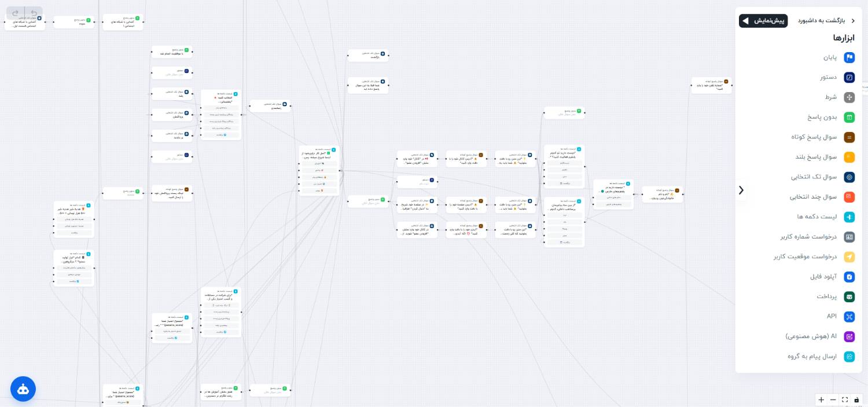Select the سوال تک انتخابی tool icon
This screenshot has width=868, height=407.
click(849, 177)
